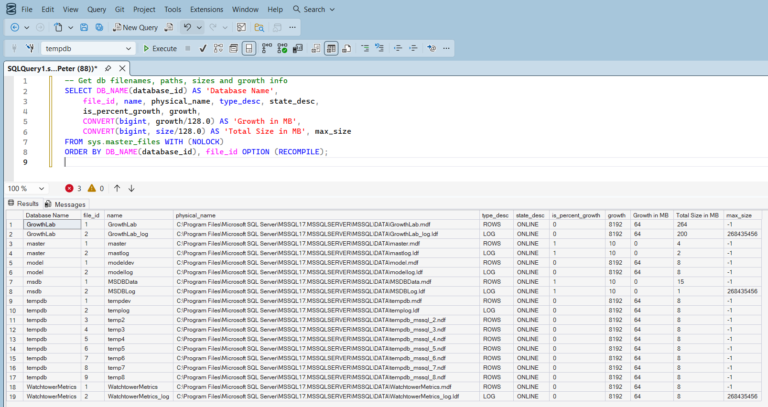The width and height of the screenshot is (768, 407).
Task: Open the Query Options icon
Action: pyautogui.click(x=234, y=48)
